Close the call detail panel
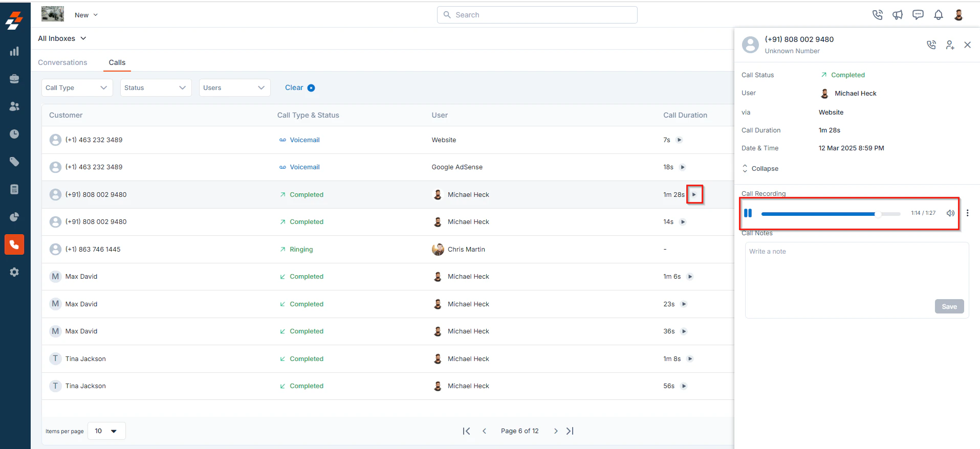 click(x=967, y=45)
